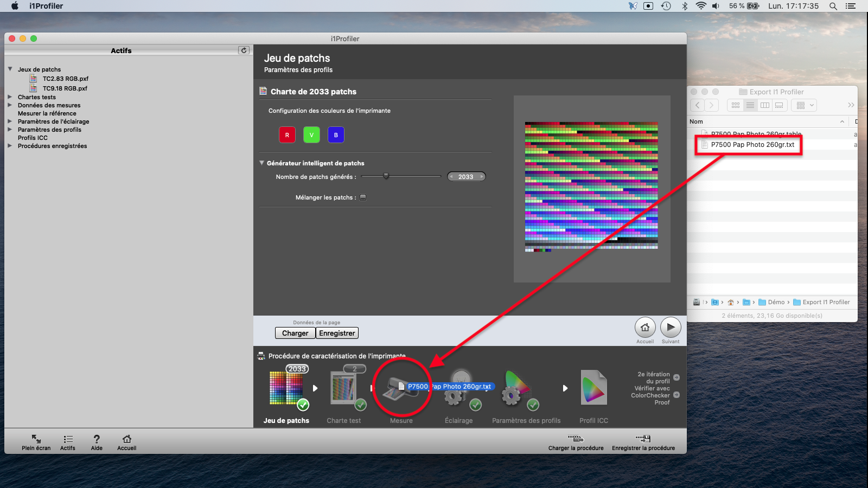Screen dimensions: 868x488
Task: Collapse the Jeux de patchs tree node
Action: coord(10,69)
